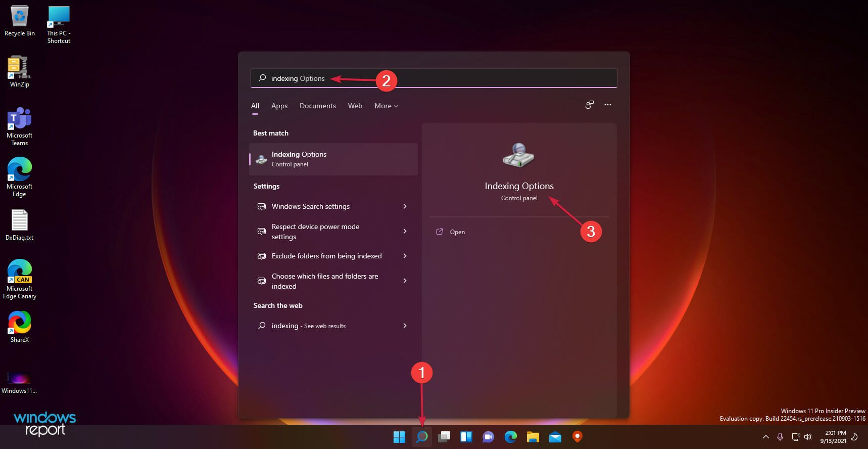Open File Explorer from the taskbar
868x449 pixels.
click(x=533, y=437)
